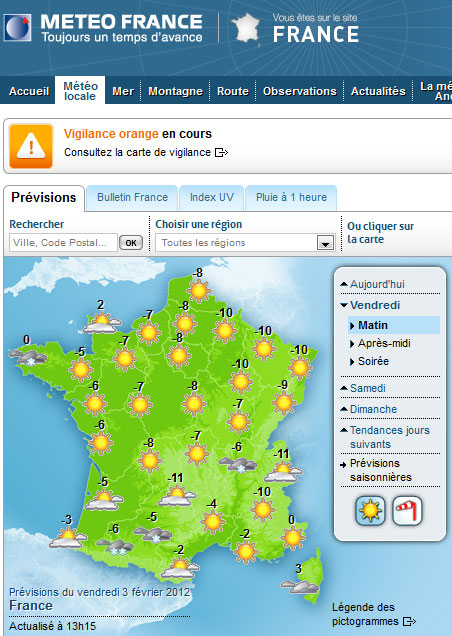This screenshot has height=636, width=452.
Task: Select the sun weather pictogram toggle
Action: [370, 511]
